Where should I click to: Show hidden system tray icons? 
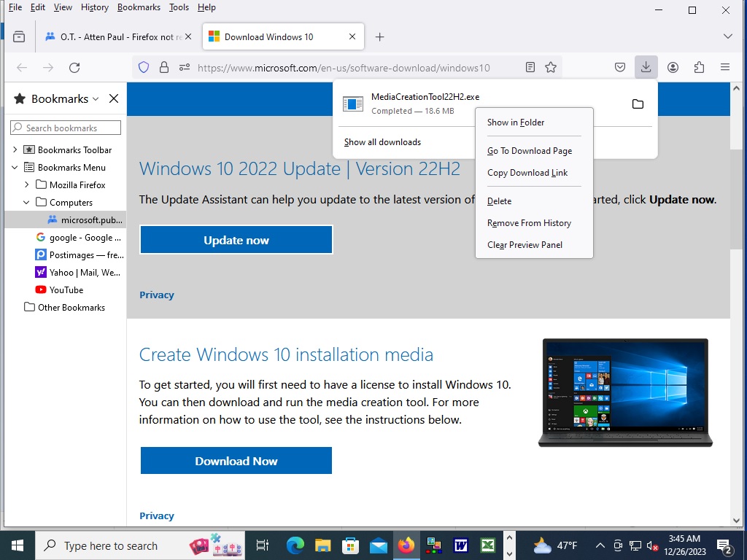click(600, 545)
